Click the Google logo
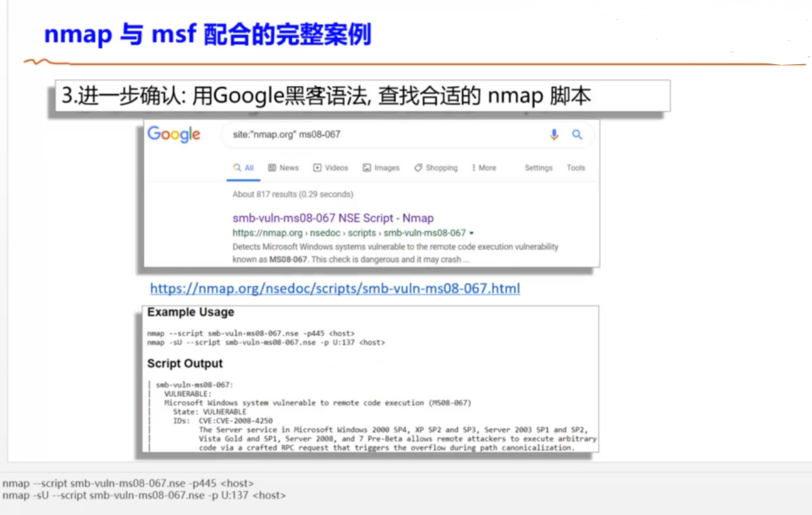Image resolution: width=812 pixels, height=515 pixels. [174, 134]
